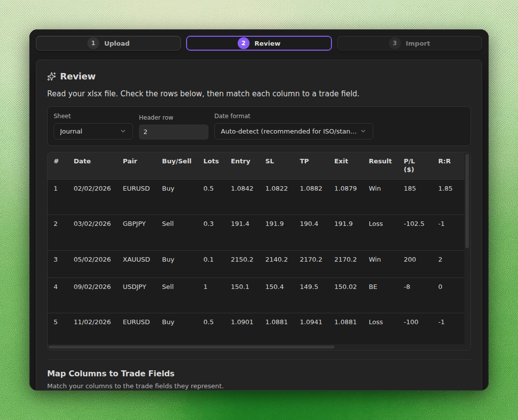Viewport: 518px width, 420px height.
Task: Click the take profit value 1.0882
Action: pos(311,188)
